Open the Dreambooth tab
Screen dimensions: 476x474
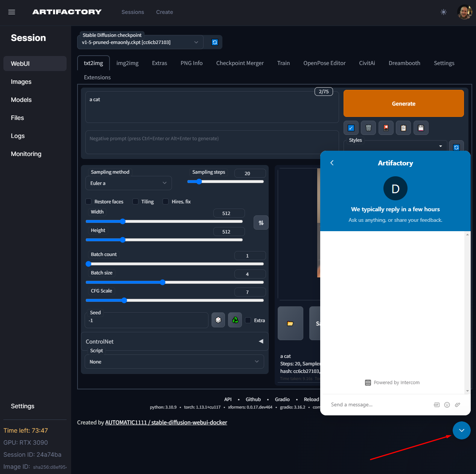pos(405,63)
